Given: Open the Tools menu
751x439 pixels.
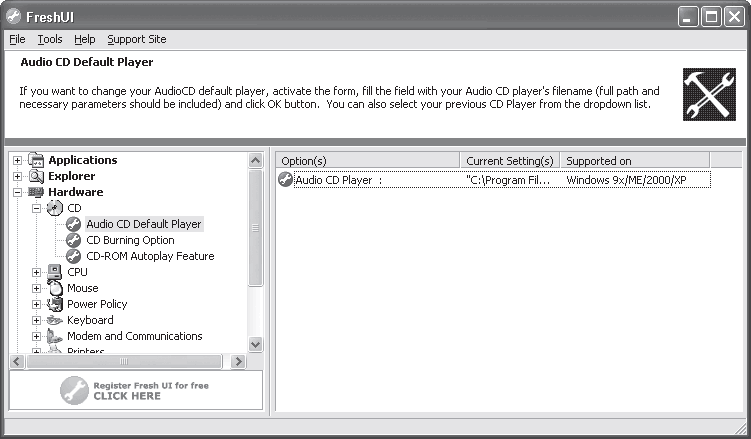Looking at the screenshot, I should pos(50,39).
